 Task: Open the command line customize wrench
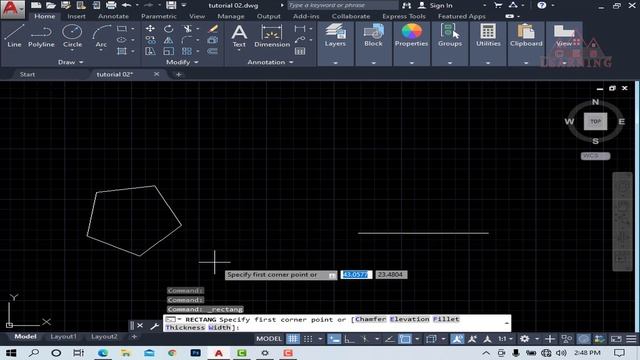coord(154,326)
